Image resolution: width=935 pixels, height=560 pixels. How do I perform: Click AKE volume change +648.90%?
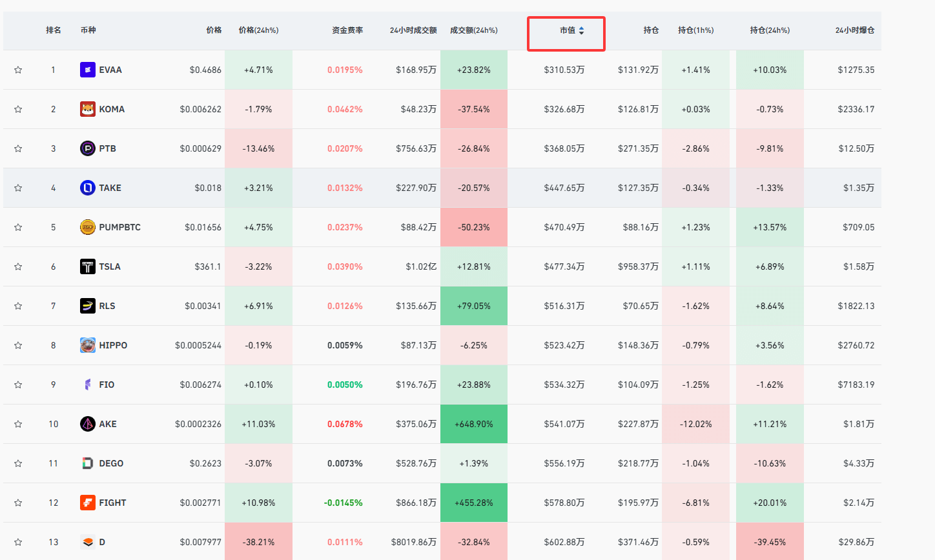point(474,424)
